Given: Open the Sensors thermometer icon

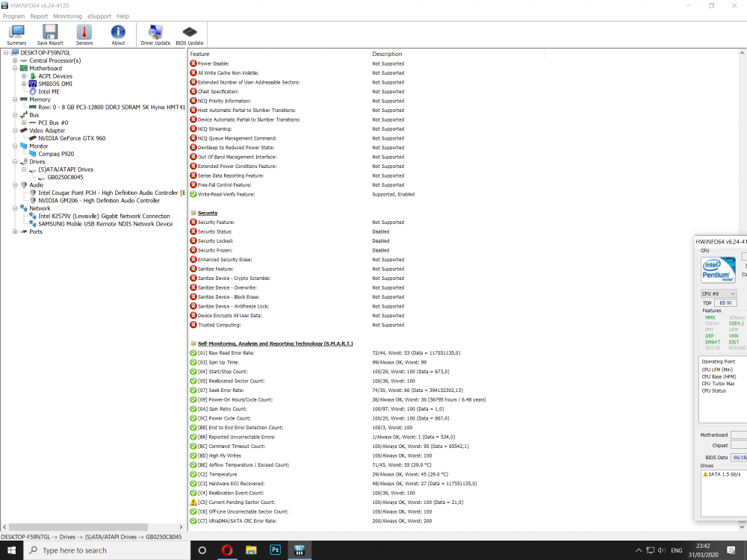Looking at the screenshot, I should pyautogui.click(x=84, y=35).
